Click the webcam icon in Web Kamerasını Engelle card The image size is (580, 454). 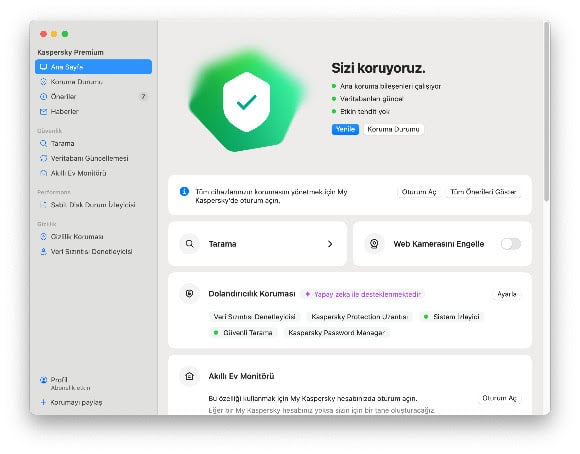point(374,244)
